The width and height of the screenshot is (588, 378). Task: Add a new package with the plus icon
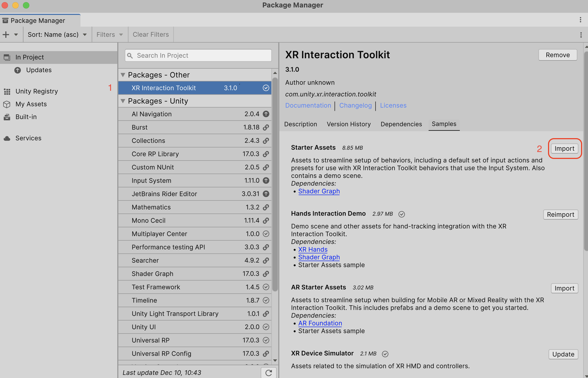(5, 34)
